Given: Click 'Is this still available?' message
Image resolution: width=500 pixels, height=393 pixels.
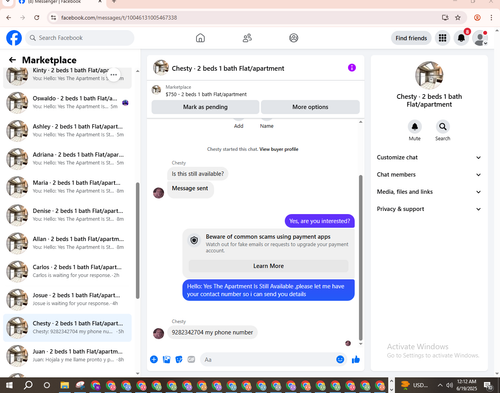Looking at the screenshot, I should tap(198, 174).
